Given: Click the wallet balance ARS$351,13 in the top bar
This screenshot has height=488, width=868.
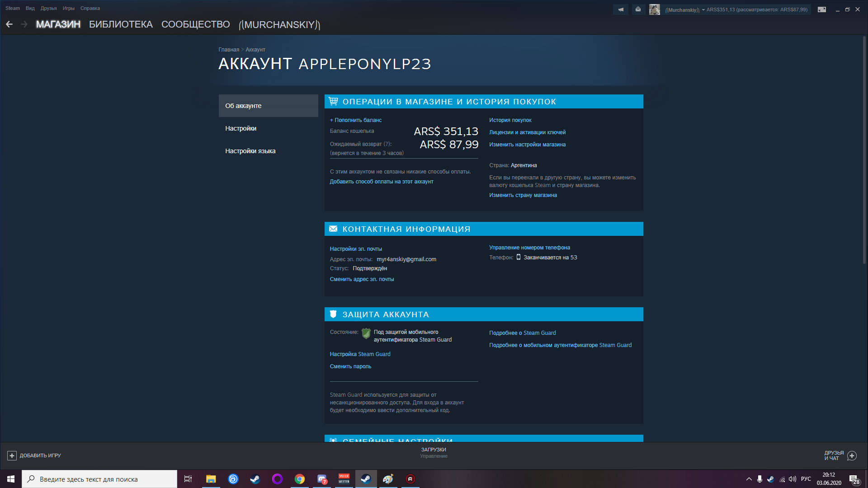Looking at the screenshot, I should coord(721,9).
